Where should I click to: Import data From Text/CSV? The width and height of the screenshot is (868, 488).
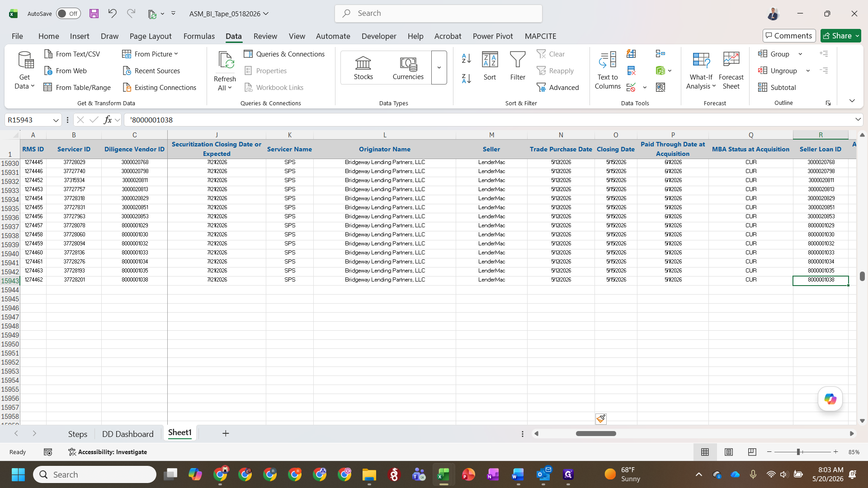click(72, 54)
